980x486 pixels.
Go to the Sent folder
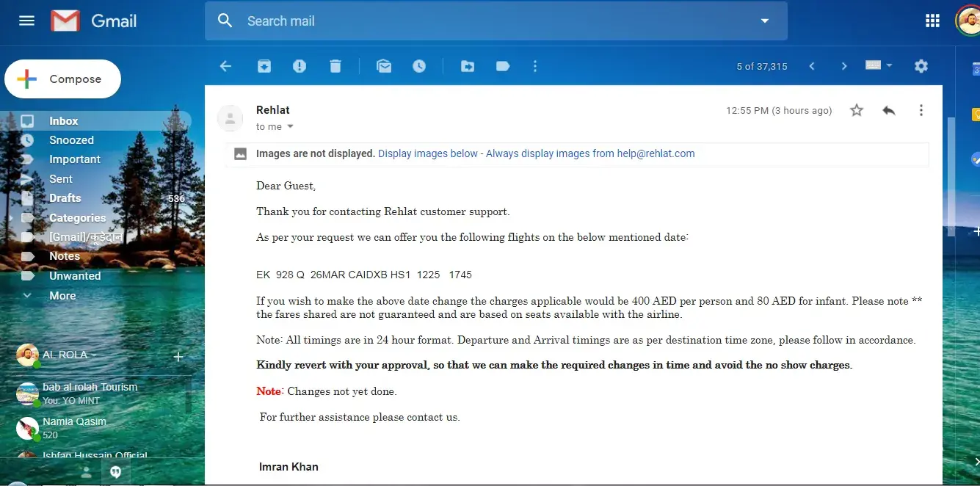(61, 178)
